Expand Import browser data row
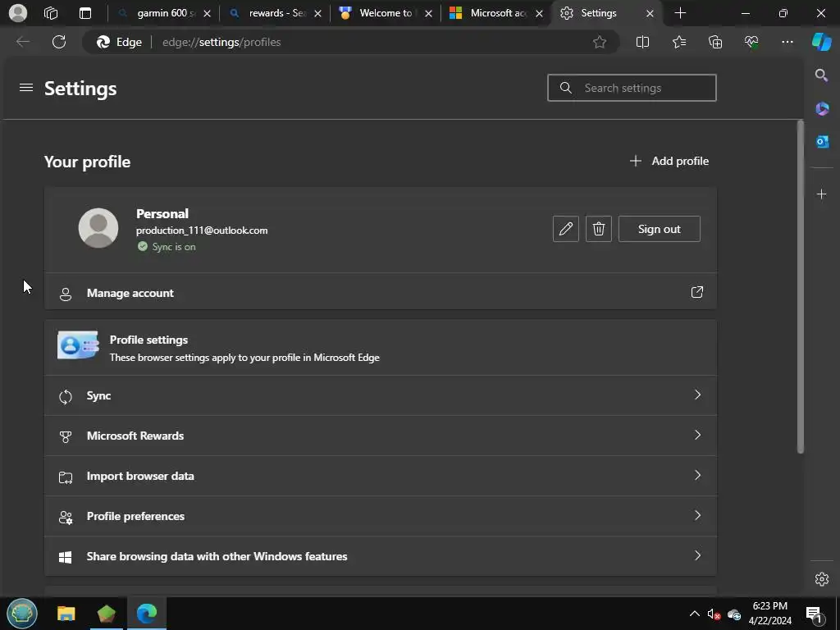 coord(381,476)
